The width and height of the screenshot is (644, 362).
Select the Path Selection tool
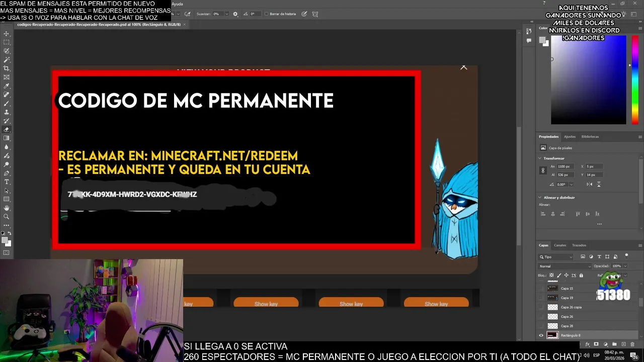(7, 191)
